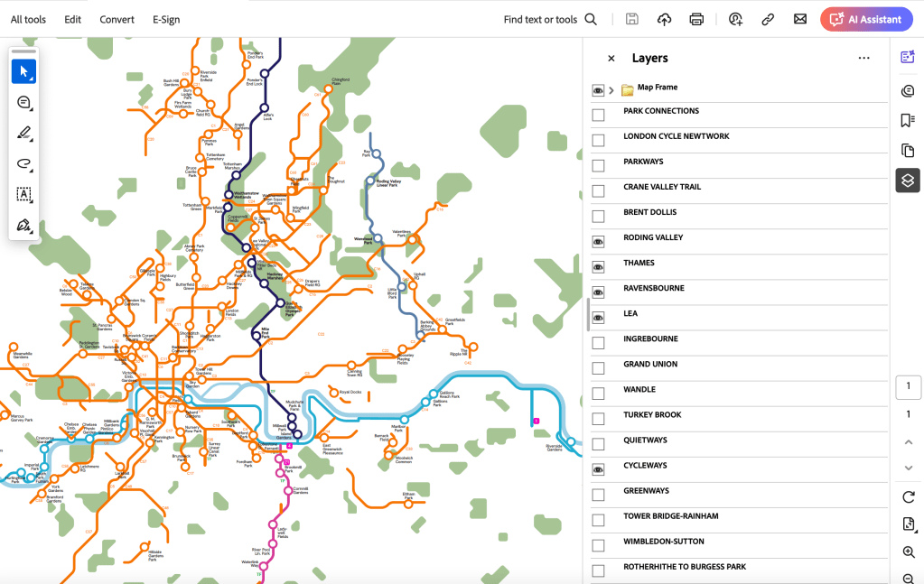Click Find text or tools search
924x584 pixels.
(550, 19)
